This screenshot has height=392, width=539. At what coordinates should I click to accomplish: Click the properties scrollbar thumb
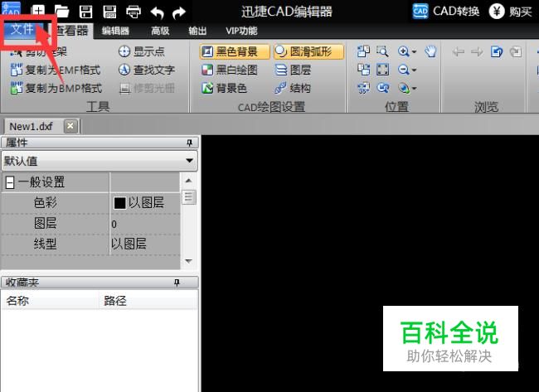pos(188,197)
